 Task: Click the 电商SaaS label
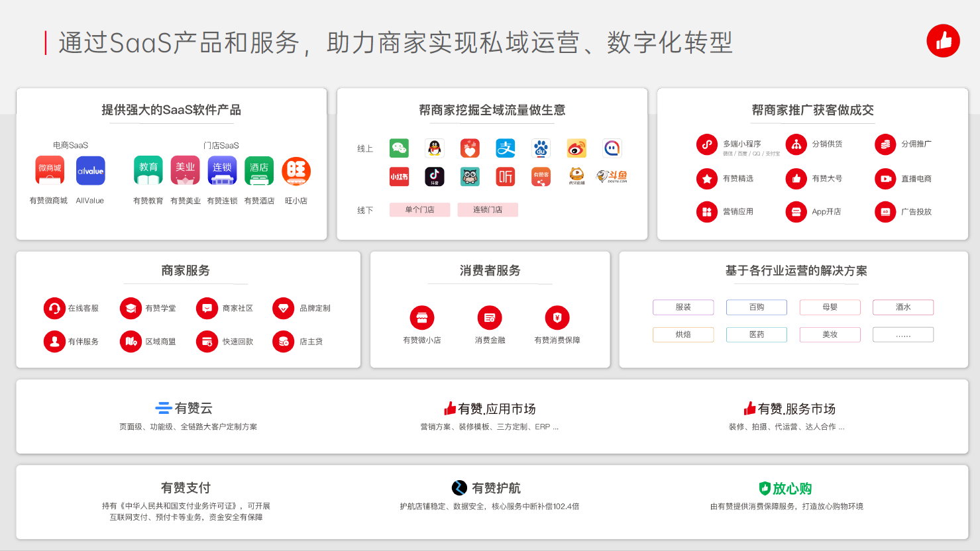coord(70,146)
